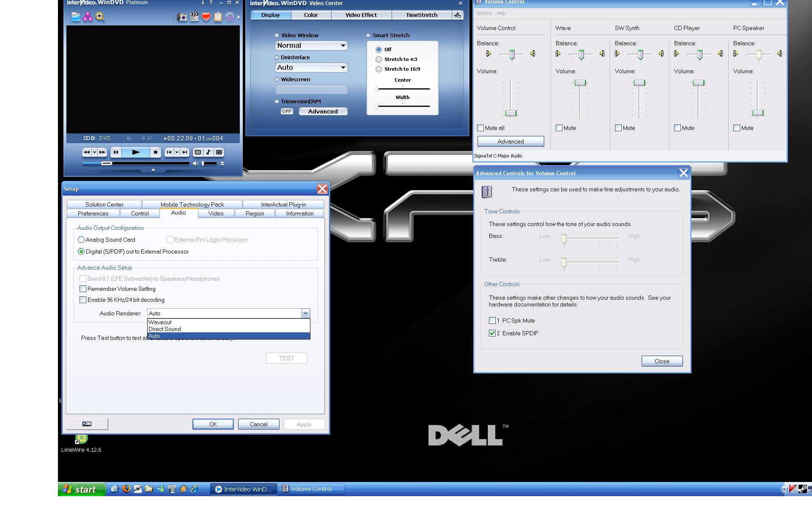The image size is (812, 508).
Task: Click Advanced button in Volume Control
Action: pyautogui.click(x=510, y=141)
